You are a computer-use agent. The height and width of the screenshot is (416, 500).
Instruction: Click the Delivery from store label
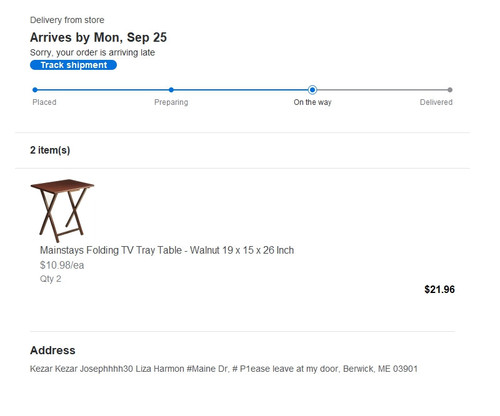pos(67,20)
